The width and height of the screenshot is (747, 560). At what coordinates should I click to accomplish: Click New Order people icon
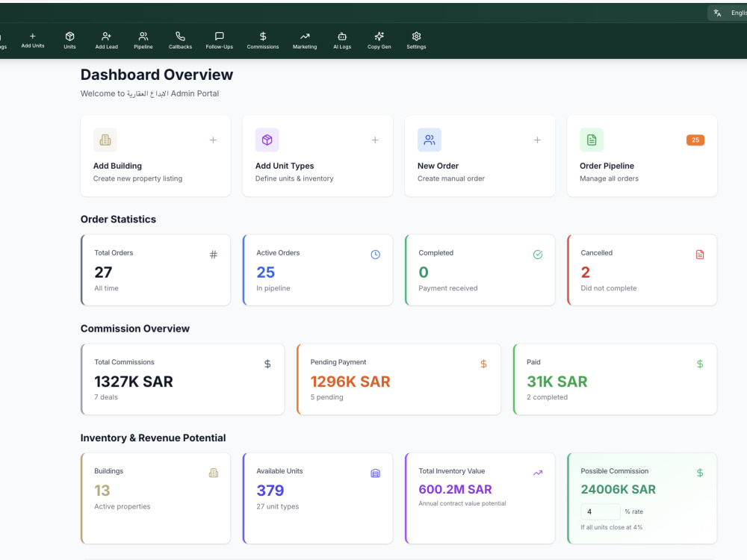click(430, 140)
